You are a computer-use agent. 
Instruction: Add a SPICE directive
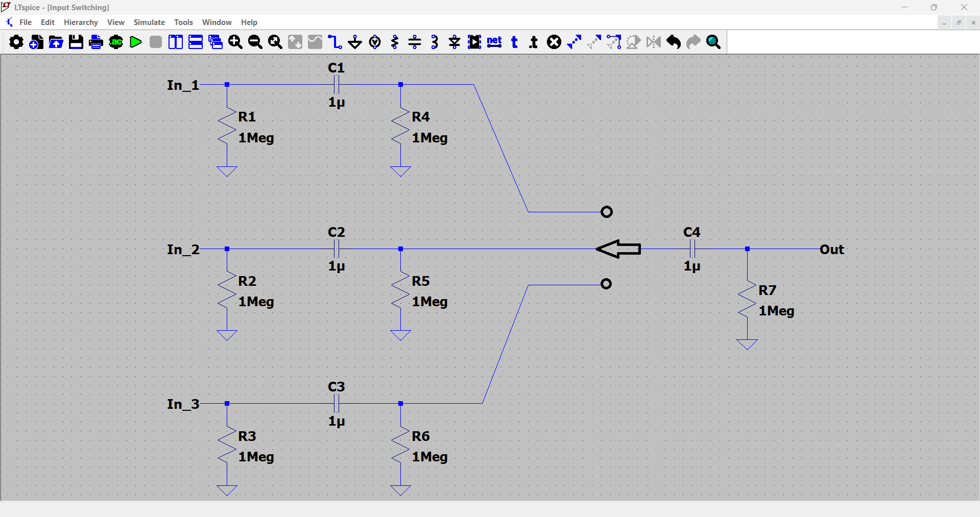click(x=534, y=42)
